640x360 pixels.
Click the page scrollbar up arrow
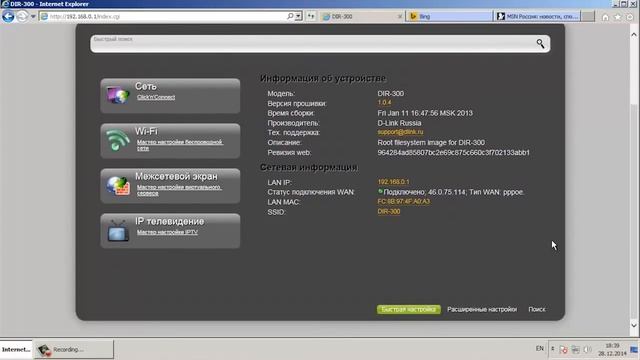click(634, 35)
